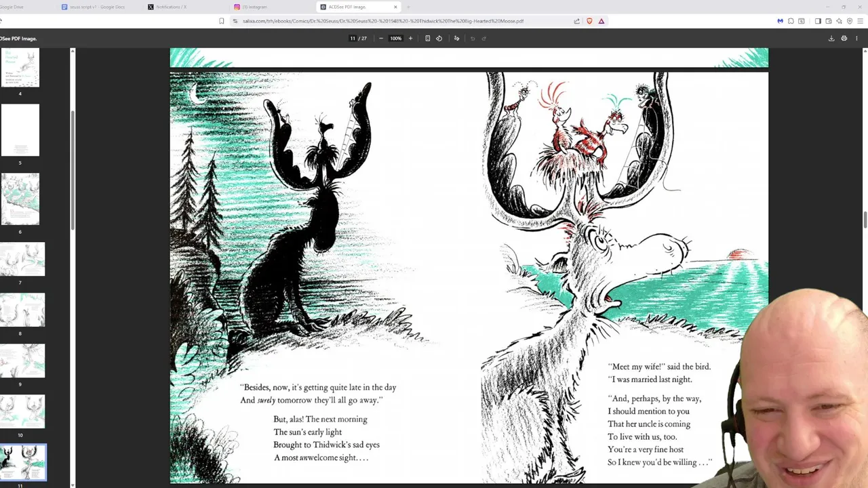Viewport: 868px width, 488px height.
Task: Print the PDF document
Action: (844, 38)
